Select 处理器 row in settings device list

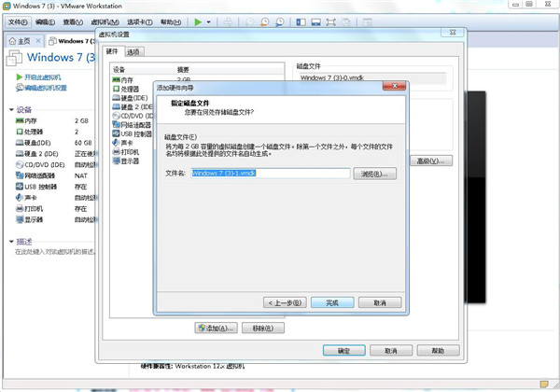click(133, 89)
